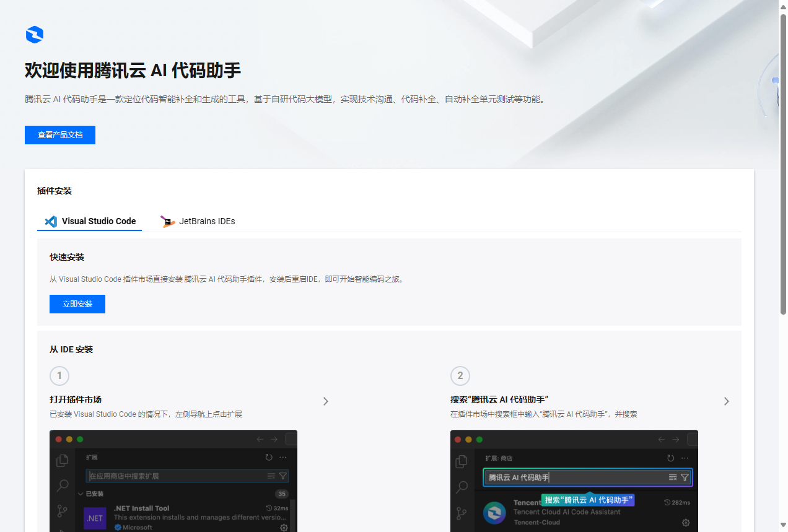Screen dimensions: 788x532
Task: Select the Explorer icon in the VS Code activity bar
Action: (x=62, y=461)
